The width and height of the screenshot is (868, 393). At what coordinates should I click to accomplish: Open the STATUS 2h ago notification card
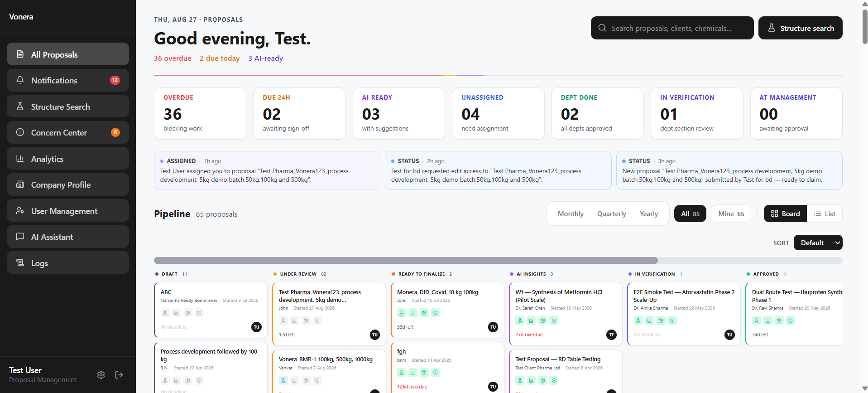(498, 170)
